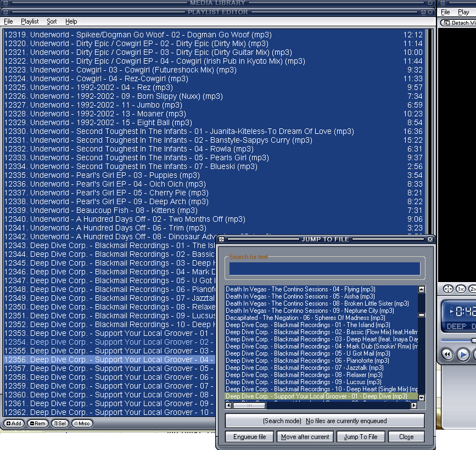Select result "09 - Neptune City"

point(322,311)
